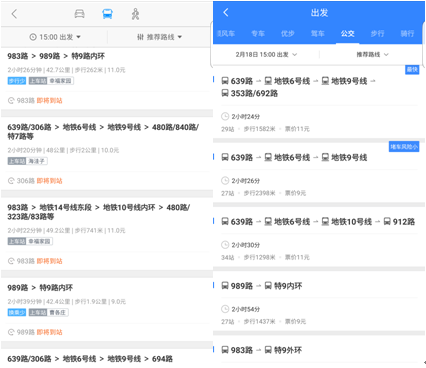Select the bus transit mode icon

107,14
